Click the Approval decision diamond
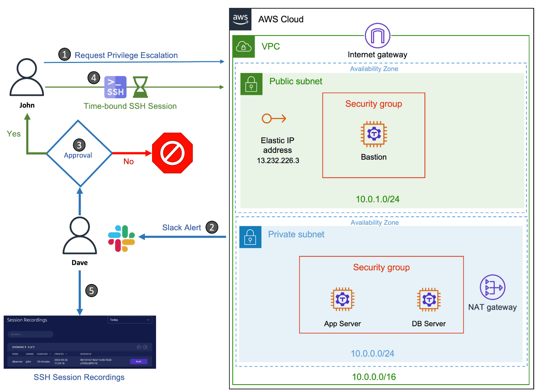This screenshot has height=392, width=537. coord(80,153)
